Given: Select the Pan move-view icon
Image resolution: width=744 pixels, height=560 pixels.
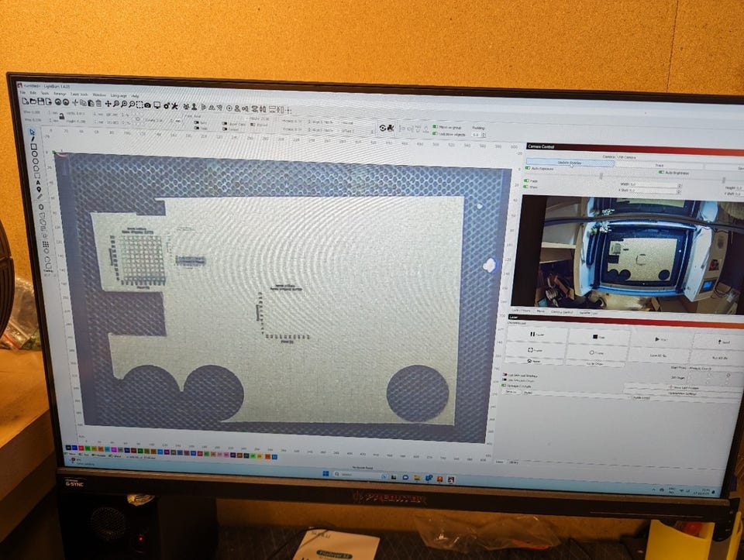Looking at the screenshot, I should click(x=108, y=103).
